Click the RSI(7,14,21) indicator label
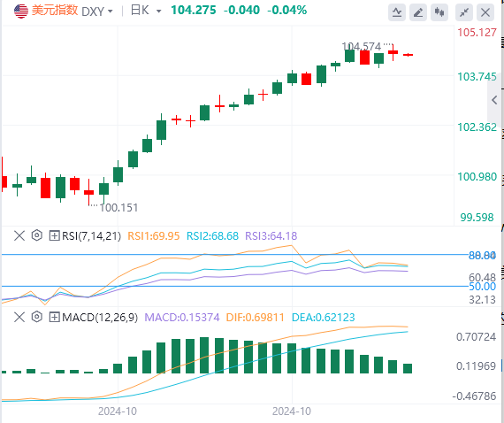The width and height of the screenshot is (504, 423). pyautogui.click(x=91, y=235)
